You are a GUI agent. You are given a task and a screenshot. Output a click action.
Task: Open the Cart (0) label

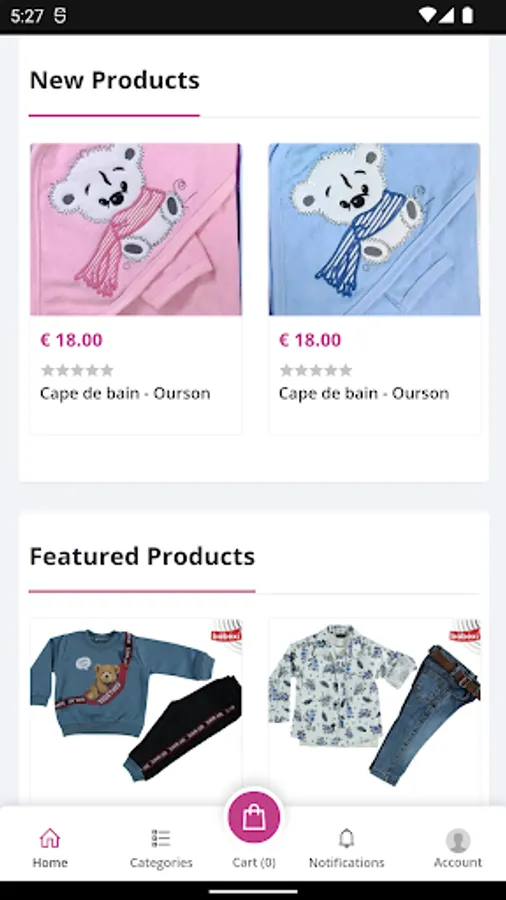(254, 862)
